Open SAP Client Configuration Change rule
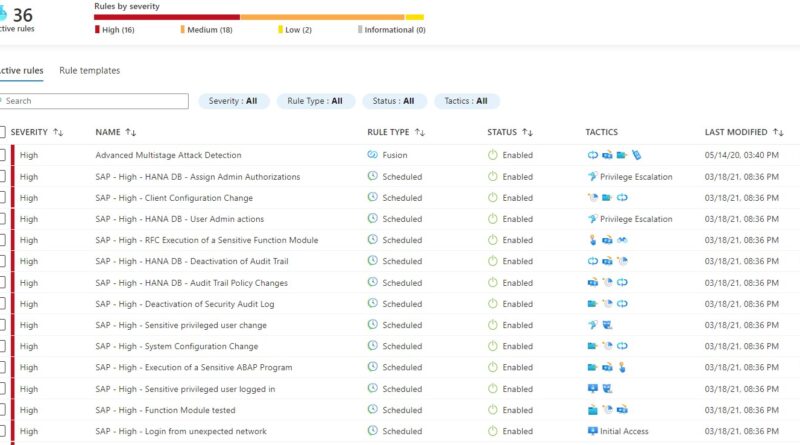800x445 pixels. point(174,197)
